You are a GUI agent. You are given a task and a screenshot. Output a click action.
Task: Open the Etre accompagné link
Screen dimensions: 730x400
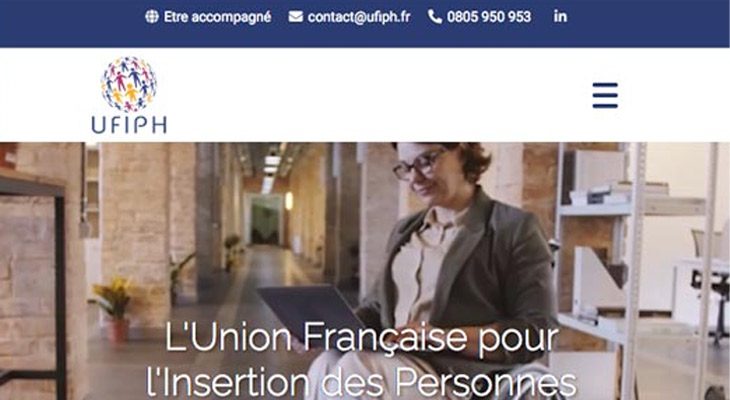click(217, 17)
